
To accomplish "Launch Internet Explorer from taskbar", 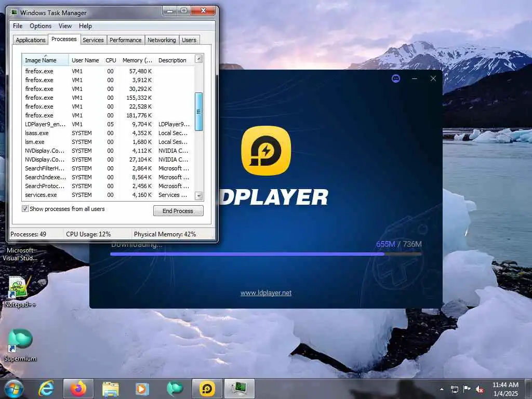I will pos(46,389).
